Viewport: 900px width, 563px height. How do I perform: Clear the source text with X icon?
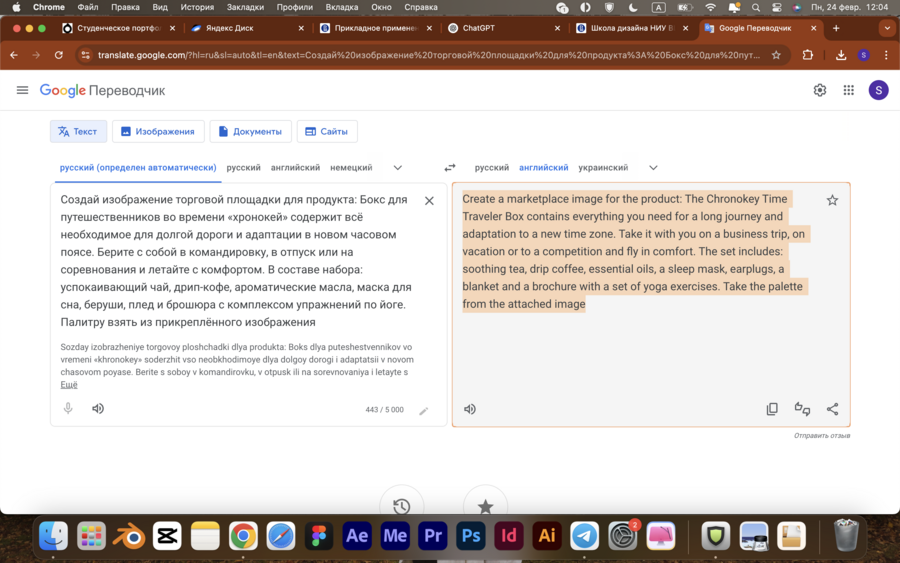[429, 201]
